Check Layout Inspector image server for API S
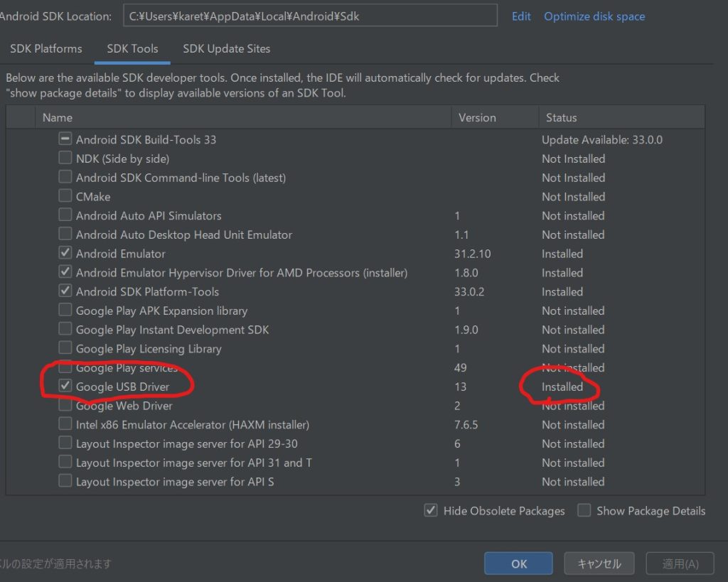Screen dimensions: 728x582 tap(65, 481)
